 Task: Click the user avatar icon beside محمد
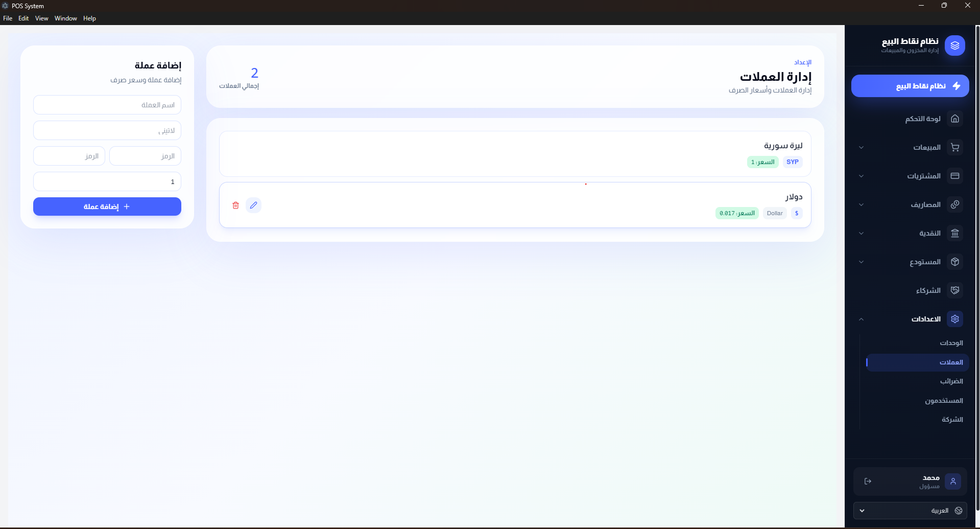pyautogui.click(x=953, y=481)
